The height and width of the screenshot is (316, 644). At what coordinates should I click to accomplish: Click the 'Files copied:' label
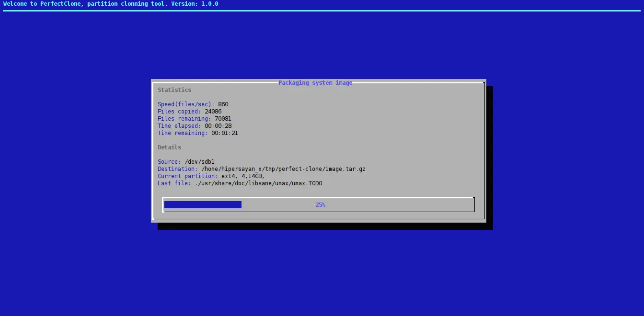pyautogui.click(x=180, y=112)
